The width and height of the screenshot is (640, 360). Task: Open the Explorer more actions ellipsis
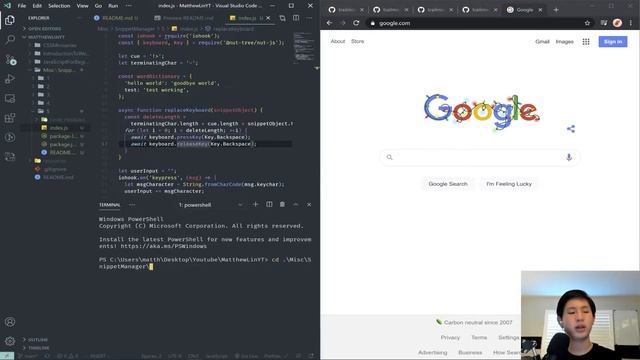point(80,18)
